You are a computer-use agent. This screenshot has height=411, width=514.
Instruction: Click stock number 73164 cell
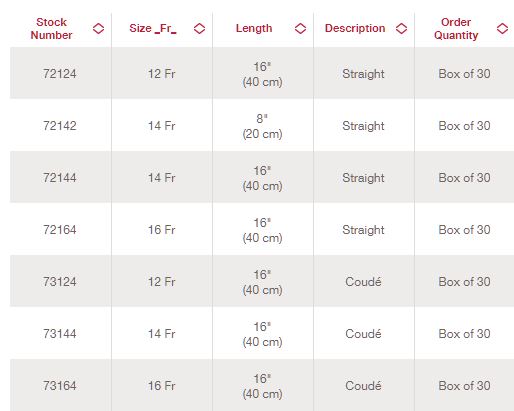tap(60, 385)
